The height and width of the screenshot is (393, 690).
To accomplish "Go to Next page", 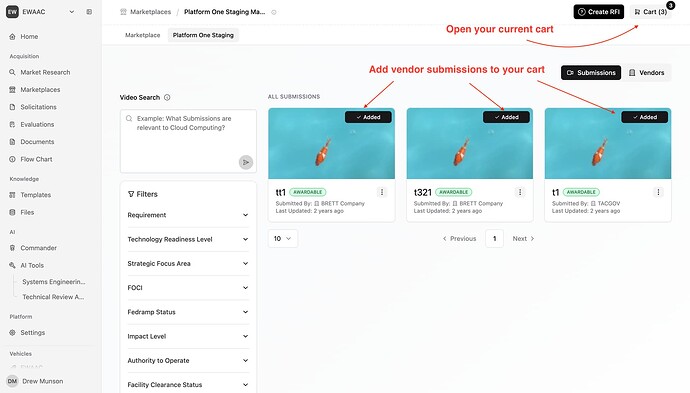I will click(x=523, y=239).
